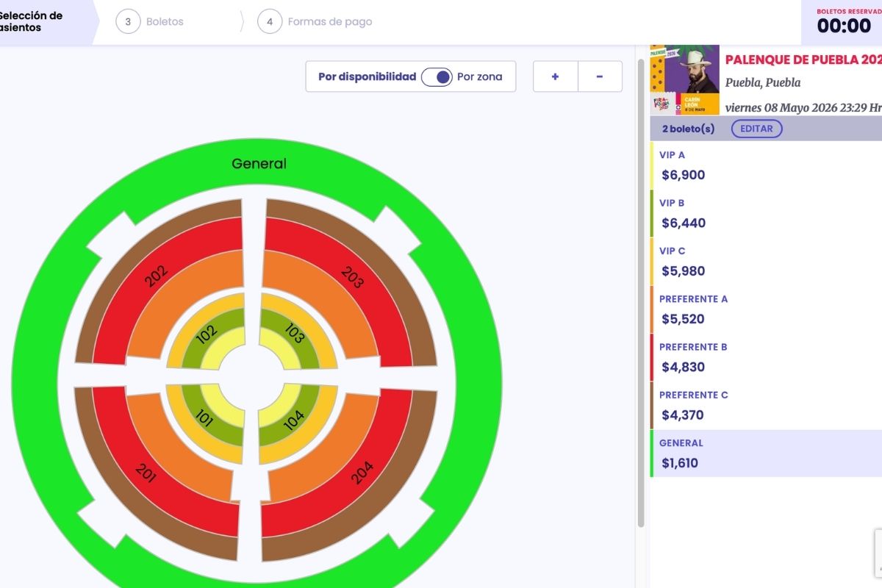Click the EDITAR button for tickets

click(756, 129)
